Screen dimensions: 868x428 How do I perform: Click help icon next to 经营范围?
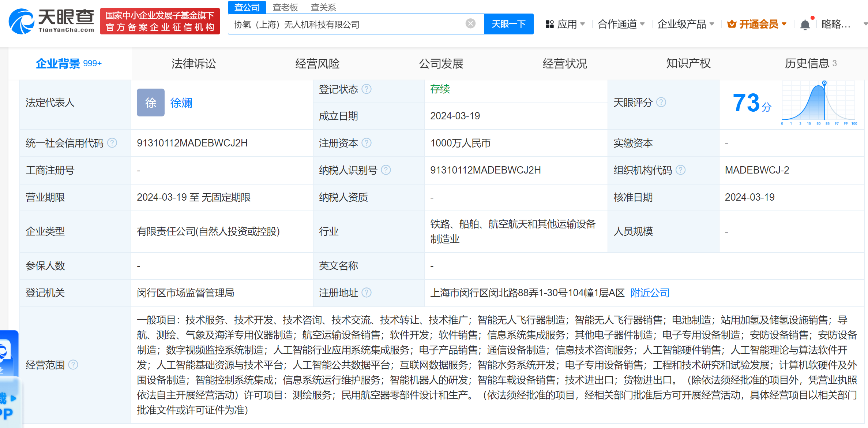(x=73, y=365)
